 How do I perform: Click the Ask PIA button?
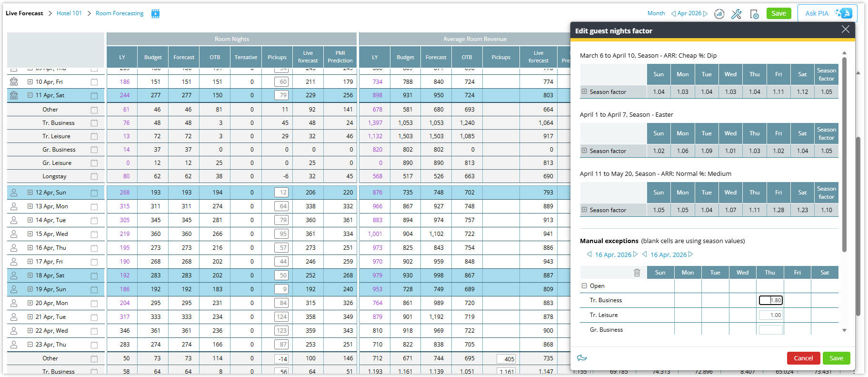click(x=827, y=13)
